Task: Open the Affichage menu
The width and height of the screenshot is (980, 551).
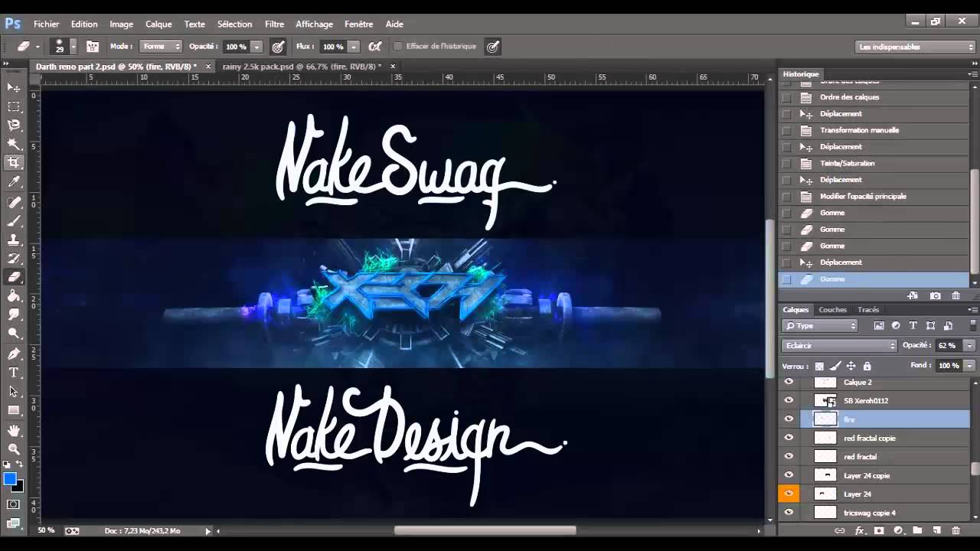Action: click(314, 24)
